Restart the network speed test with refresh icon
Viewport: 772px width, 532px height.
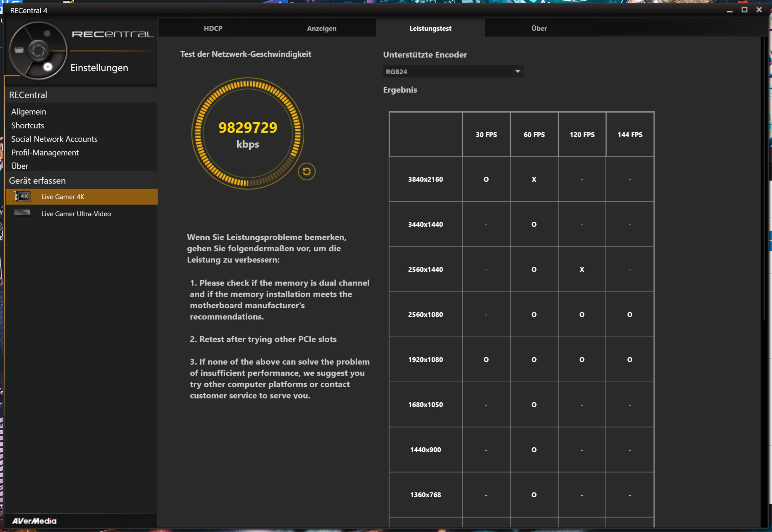click(x=306, y=171)
